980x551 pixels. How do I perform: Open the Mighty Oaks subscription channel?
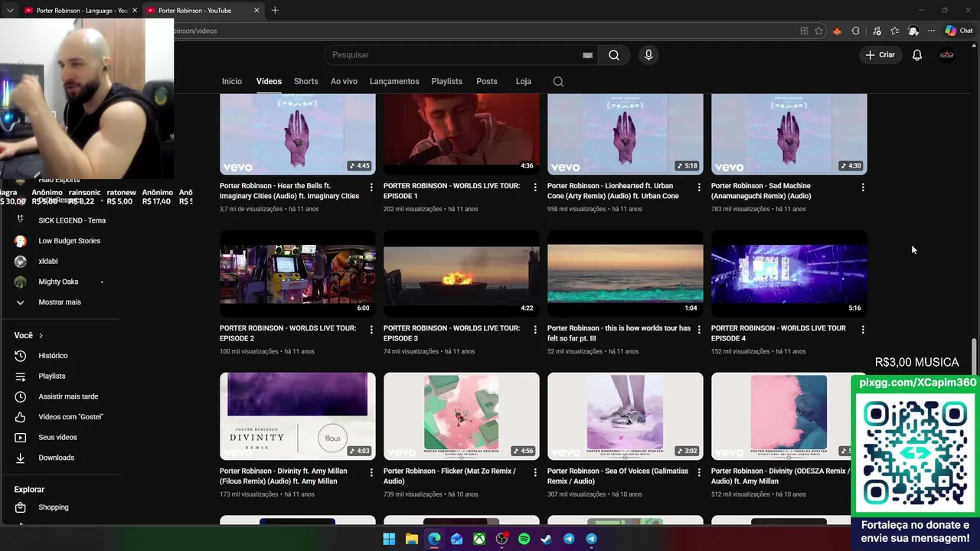[x=58, y=282]
